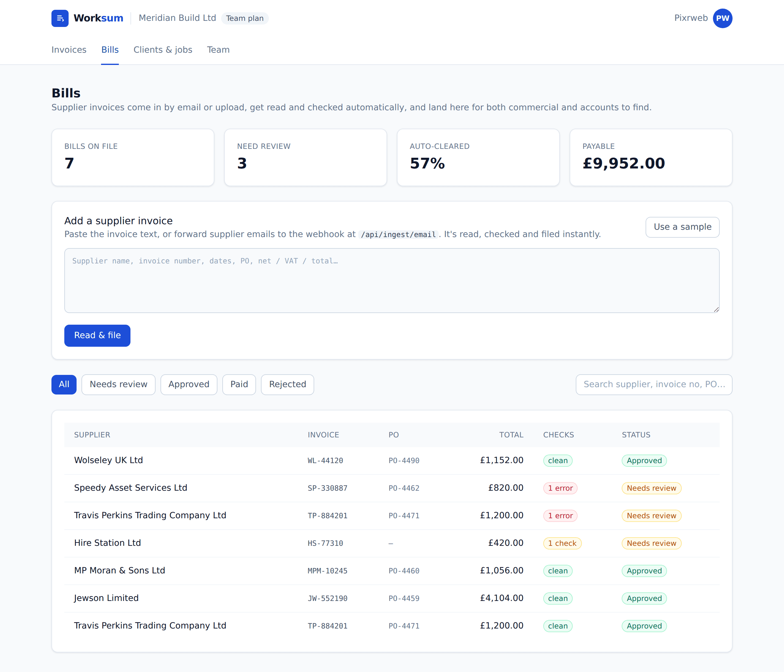Click the Read & file button

pyautogui.click(x=97, y=335)
